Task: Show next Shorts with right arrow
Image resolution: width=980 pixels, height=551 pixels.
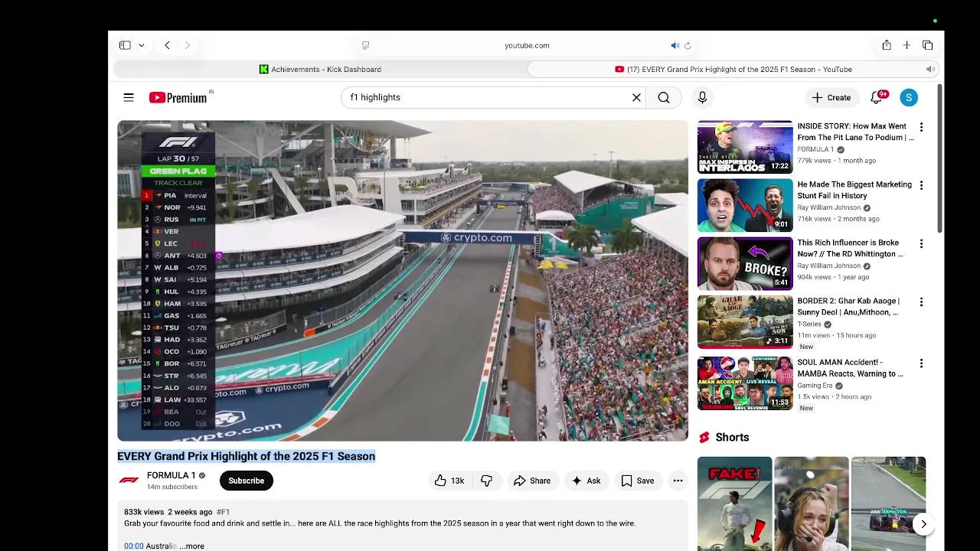Action: (923, 524)
